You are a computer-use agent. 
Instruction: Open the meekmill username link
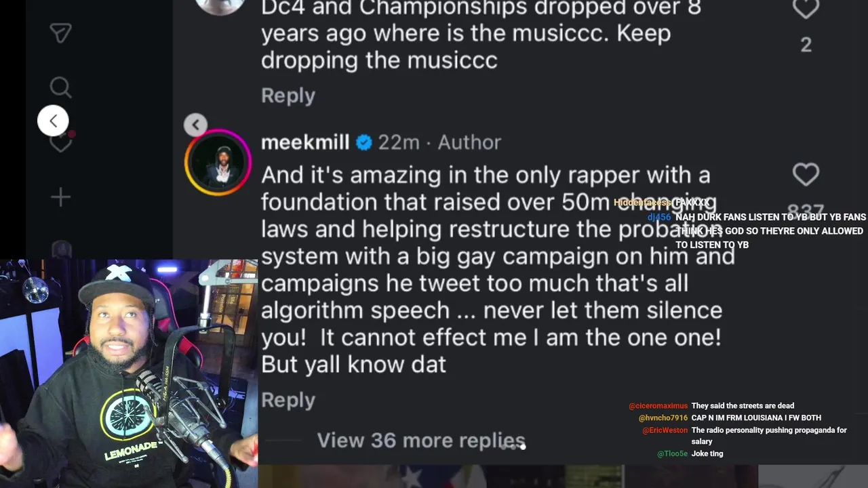[305, 142]
